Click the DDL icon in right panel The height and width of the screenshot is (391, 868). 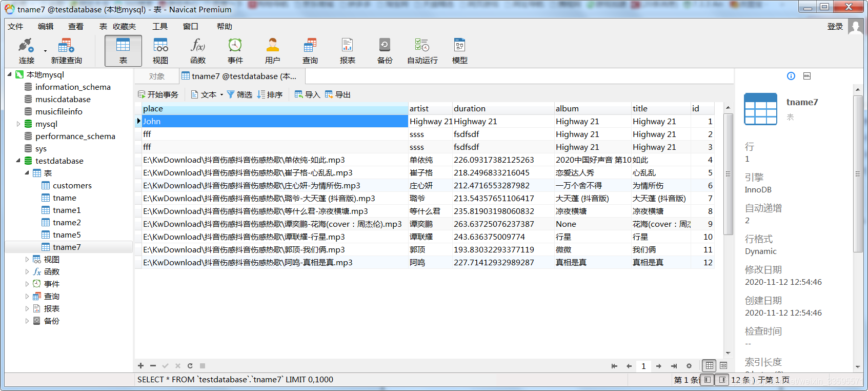click(x=807, y=76)
